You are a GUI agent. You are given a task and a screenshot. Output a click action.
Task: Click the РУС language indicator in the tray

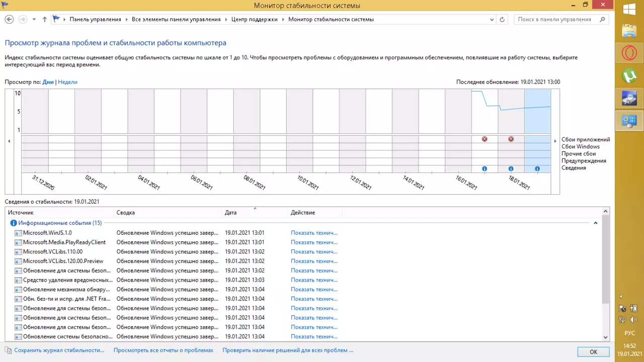(x=629, y=333)
